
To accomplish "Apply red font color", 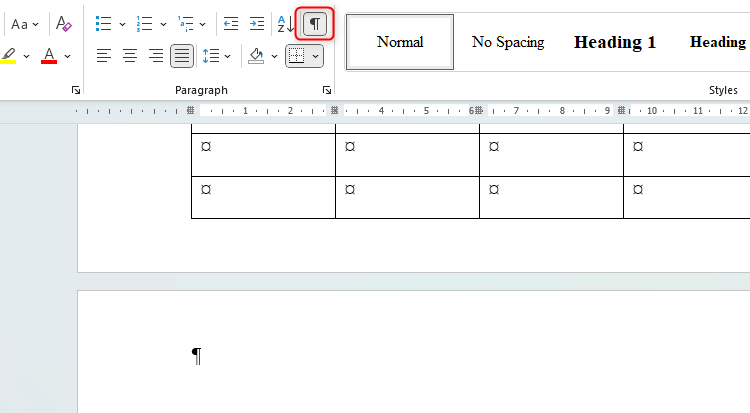I will click(x=49, y=56).
